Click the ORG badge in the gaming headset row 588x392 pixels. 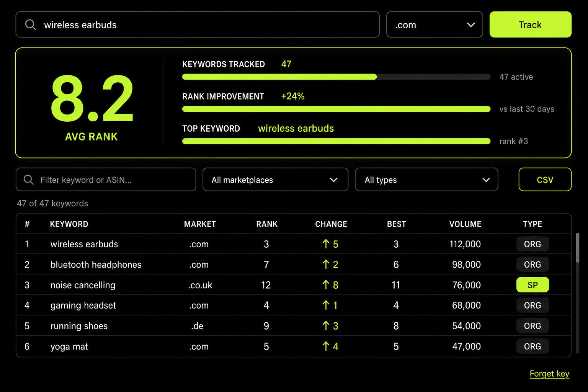[532, 305]
